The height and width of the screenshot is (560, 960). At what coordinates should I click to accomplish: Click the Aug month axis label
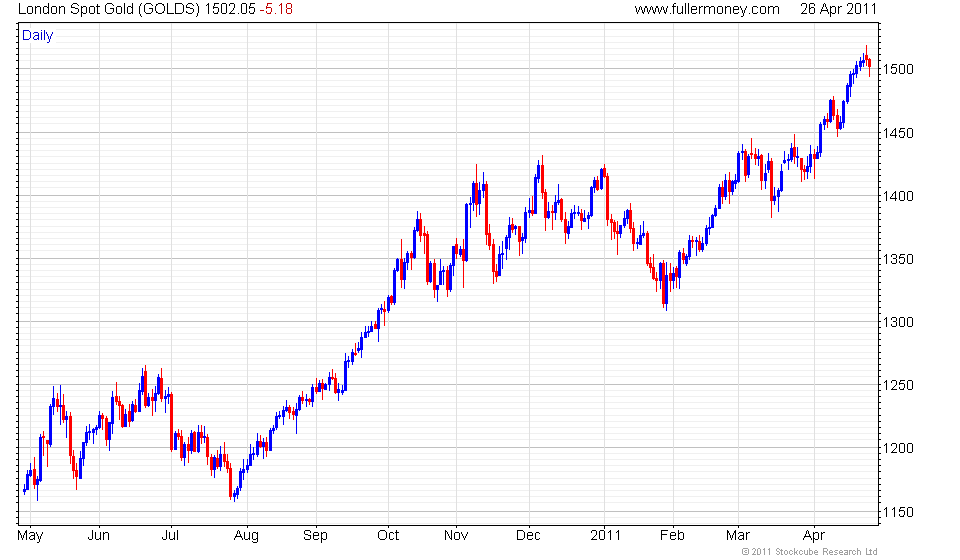click(246, 536)
